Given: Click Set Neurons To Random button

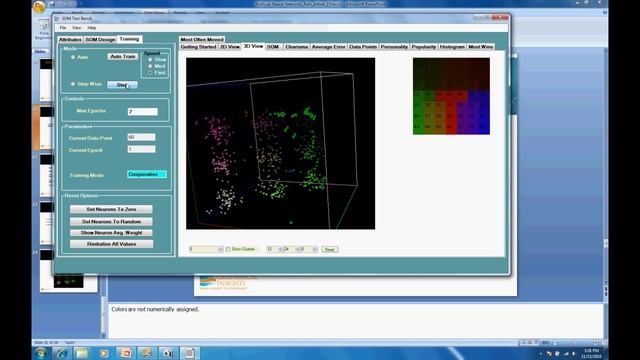Looking at the screenshot, I should coord(111,221).
